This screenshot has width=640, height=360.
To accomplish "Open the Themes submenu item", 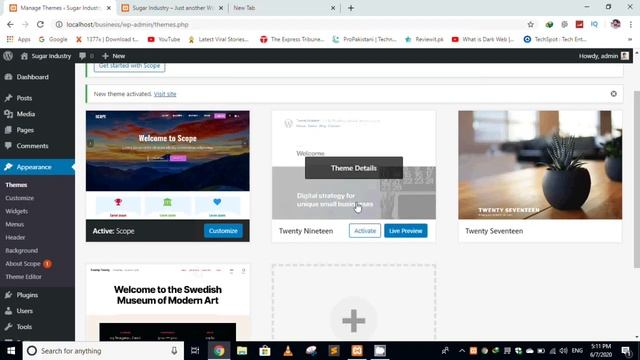I will coord(16,185).
